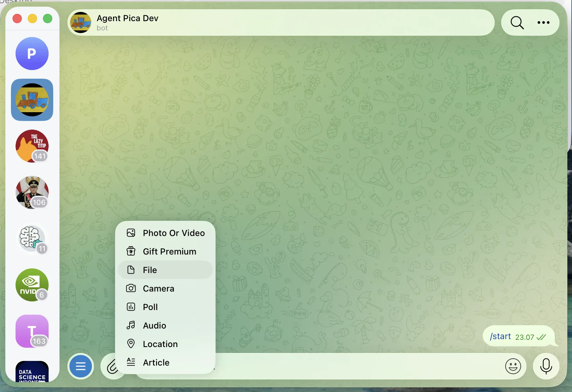Click the double-check read receipt on /start
572x392 pixels.
point(541,337)
